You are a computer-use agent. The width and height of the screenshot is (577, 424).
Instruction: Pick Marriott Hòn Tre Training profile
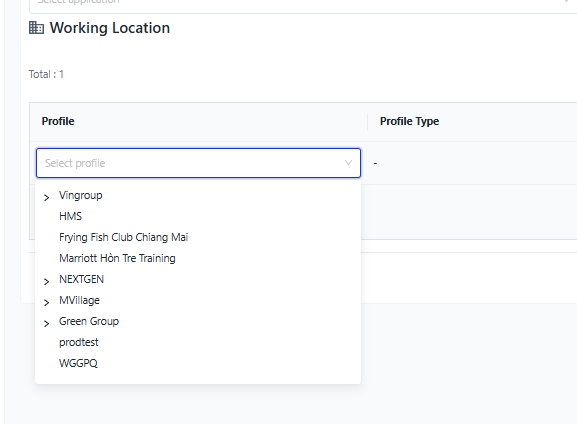[117, 258]
